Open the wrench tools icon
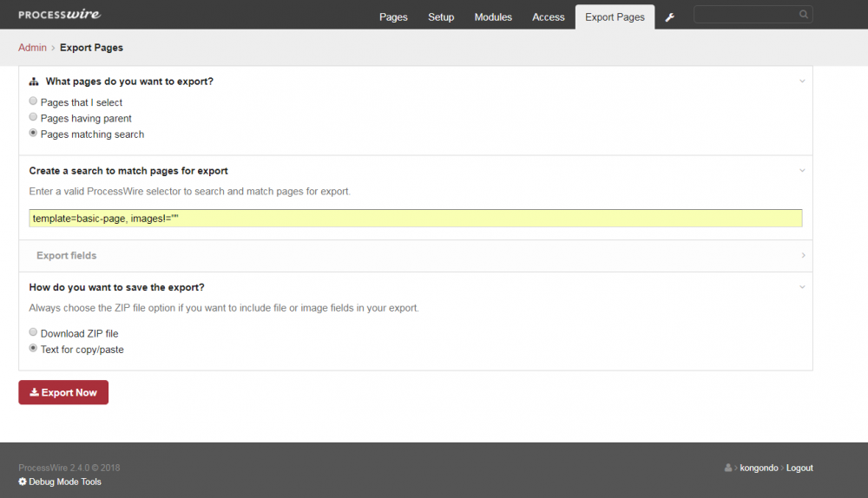The height and width of the screenshot is (498, 868). [669, 17]
